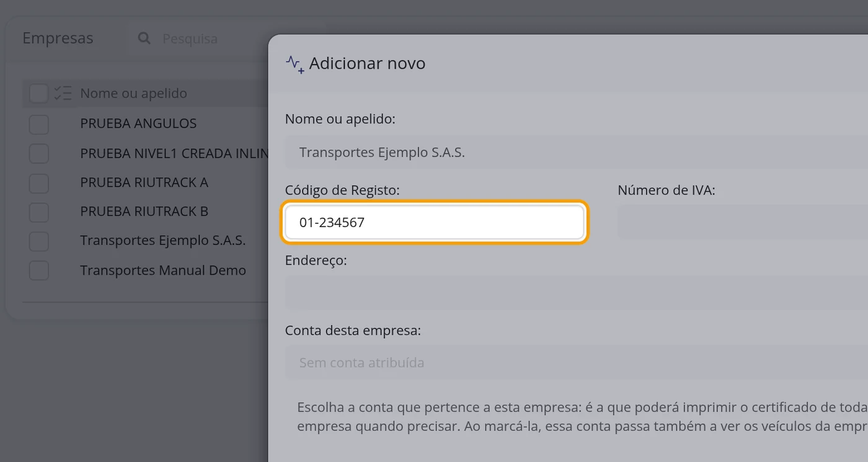Select PRUEBA NIVEL1 CREADA row text
The height and width of the screenshot is (462, 868).
[174, 153]
